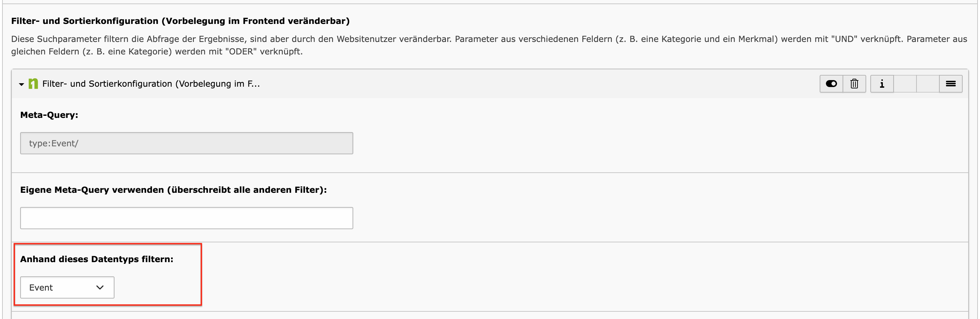Click the Eigene Meta-Query verwenden label
The image size is (980, 319).
(x=174, y=190)
